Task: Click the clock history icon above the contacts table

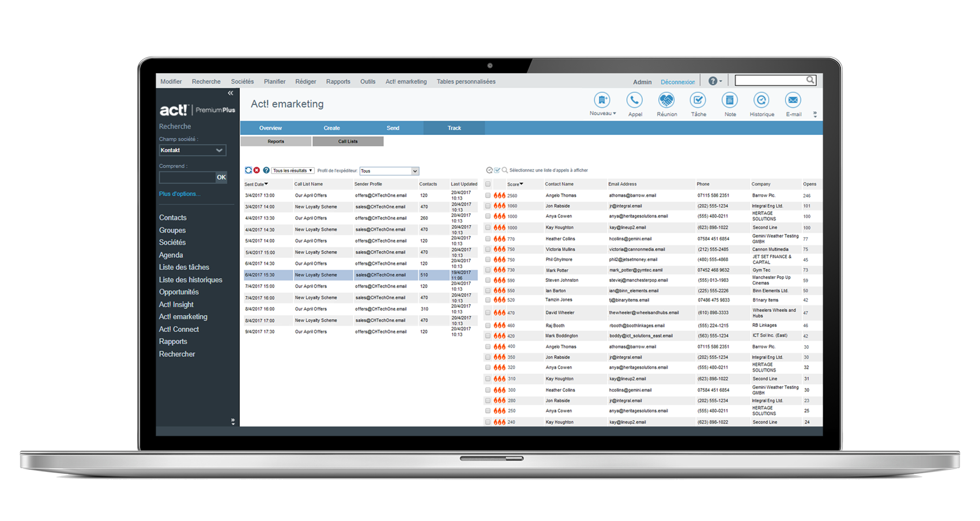Action: point(489,171)
